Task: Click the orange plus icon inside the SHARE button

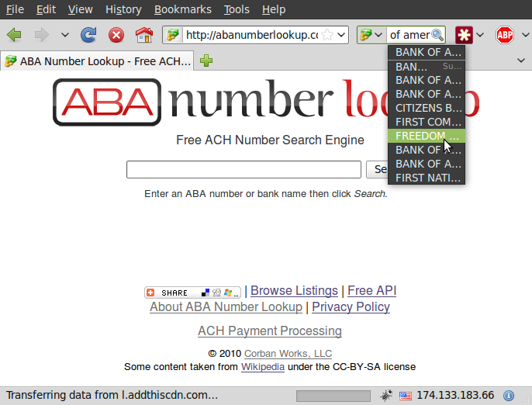Action: (x=150, y=292)
